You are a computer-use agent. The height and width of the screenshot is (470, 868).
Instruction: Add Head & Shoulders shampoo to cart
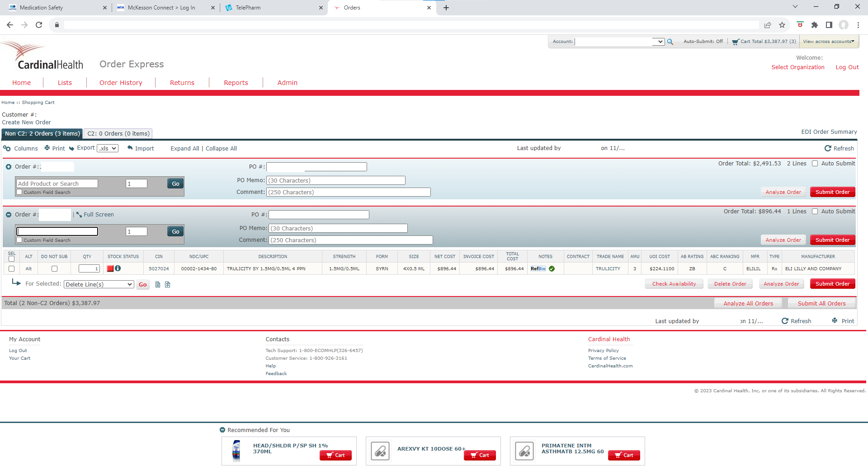pyautogui.click(x=335, y=455)
